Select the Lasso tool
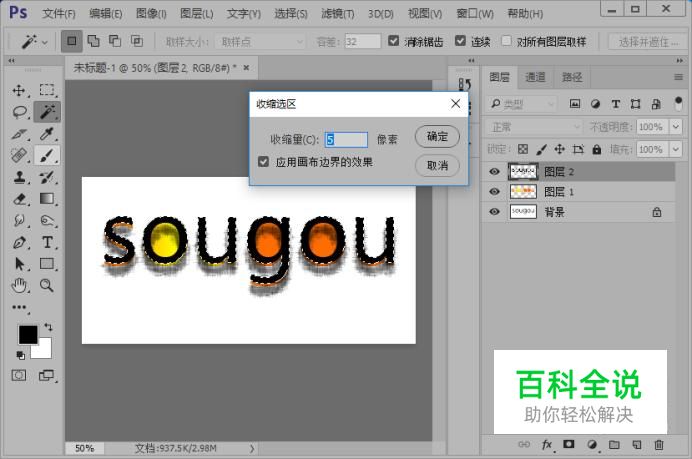 click(x=19, y=112)
